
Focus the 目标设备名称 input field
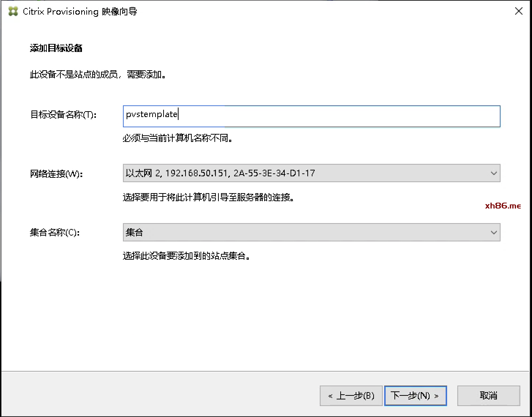pyautogui.click(x=311, y=116)
